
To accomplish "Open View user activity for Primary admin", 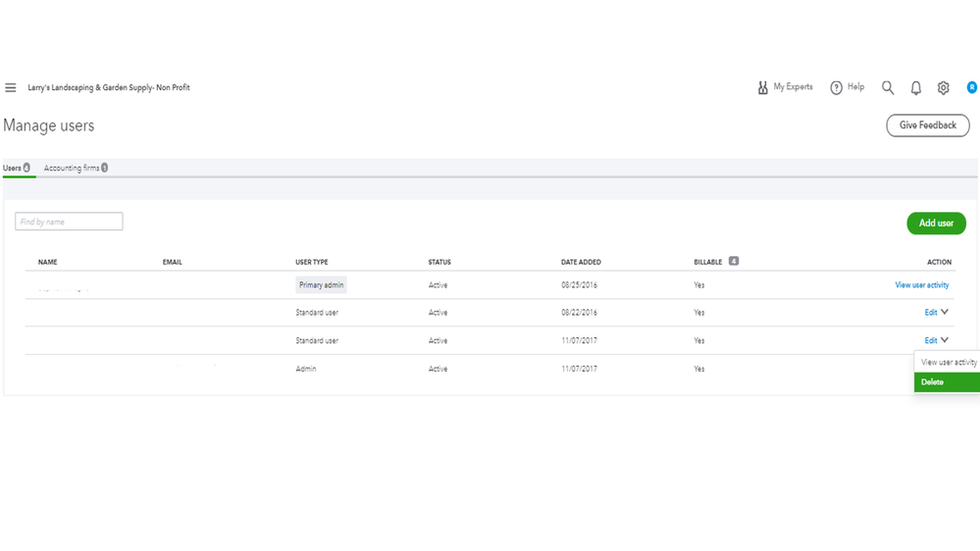I will [x=921, y=285].
